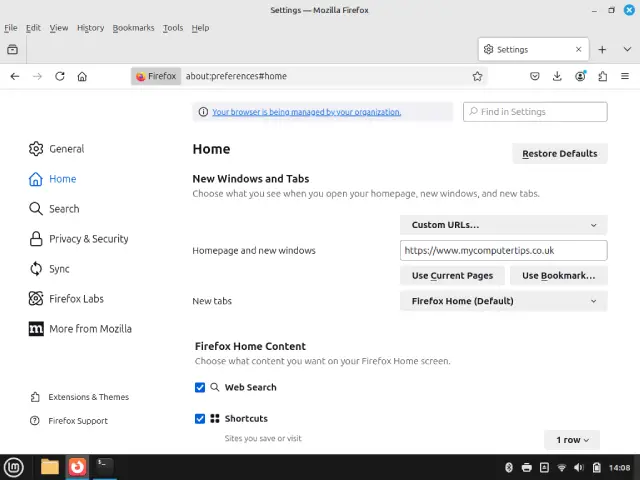This screenshot has height=480, width=640.
Task: Bookmark this page with the star icon
Action: click(477, 76)
